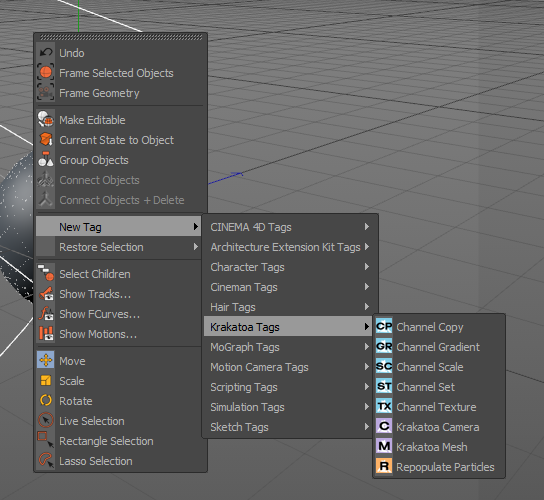Click the Show Tracks icon
This screenshot has height=500, width=544.
(46, 294)
